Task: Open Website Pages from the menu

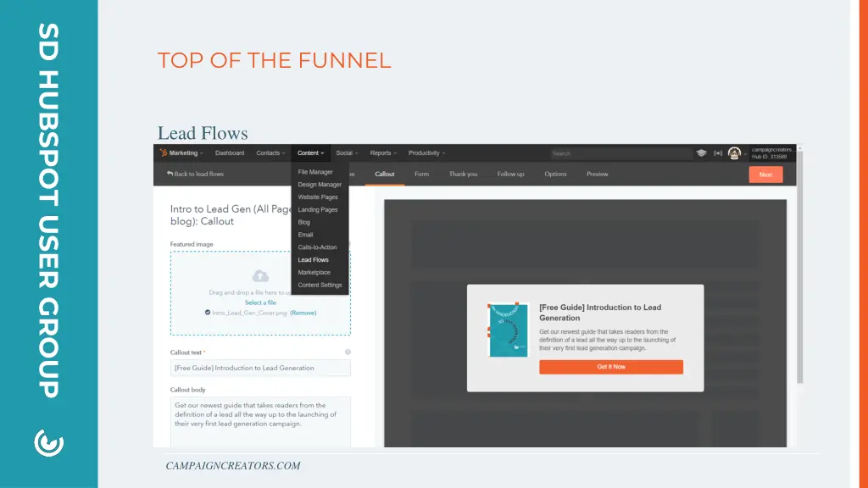Action: [x=318, y=197]
